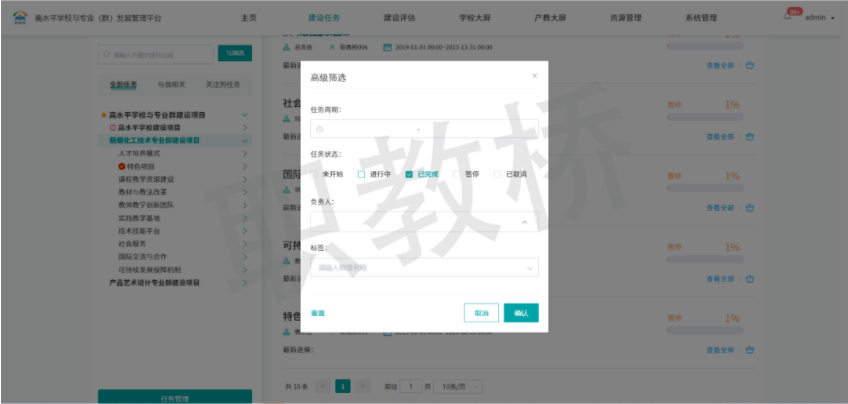Screen dimensions: 848x404
Task: Open the 负责人 dropdown
Action: coord(425,222)
